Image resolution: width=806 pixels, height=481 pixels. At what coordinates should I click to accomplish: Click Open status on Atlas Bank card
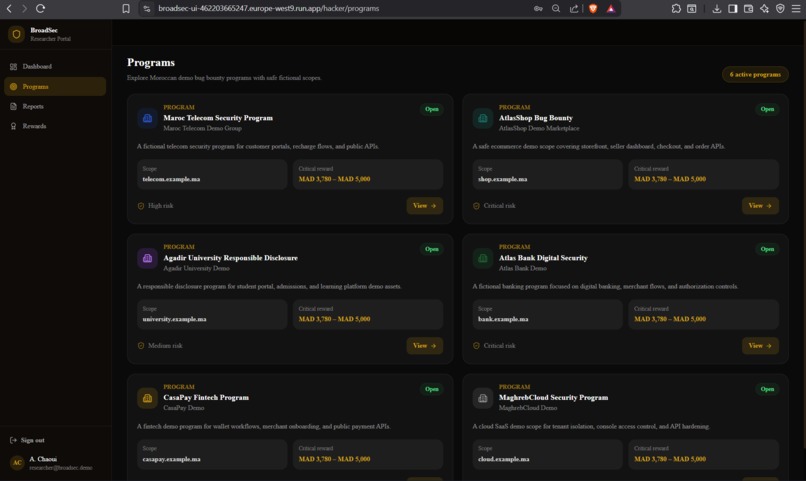pos(767,249)
